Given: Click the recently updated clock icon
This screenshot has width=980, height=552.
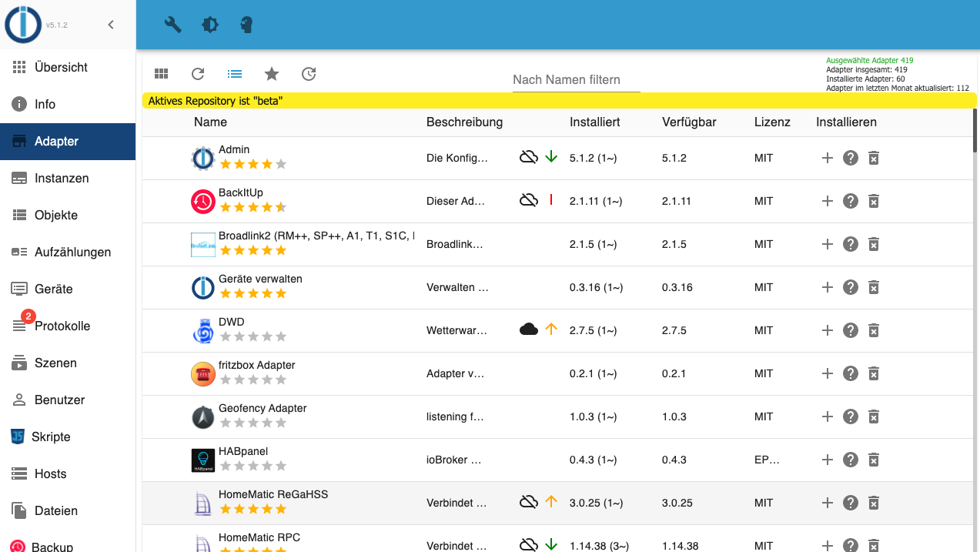Looking at the screenshot, I should 309,74.
